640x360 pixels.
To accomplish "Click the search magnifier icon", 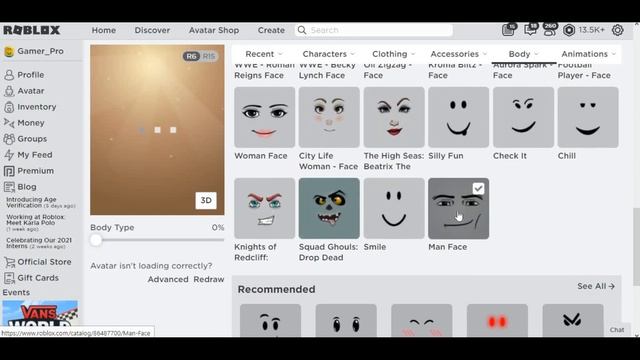I will (x=302, y=30).
